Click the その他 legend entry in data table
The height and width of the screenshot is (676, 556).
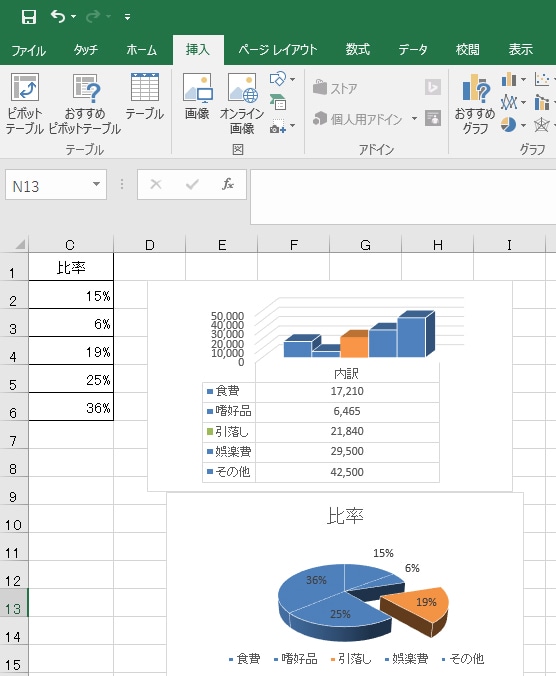coord(228,472)
